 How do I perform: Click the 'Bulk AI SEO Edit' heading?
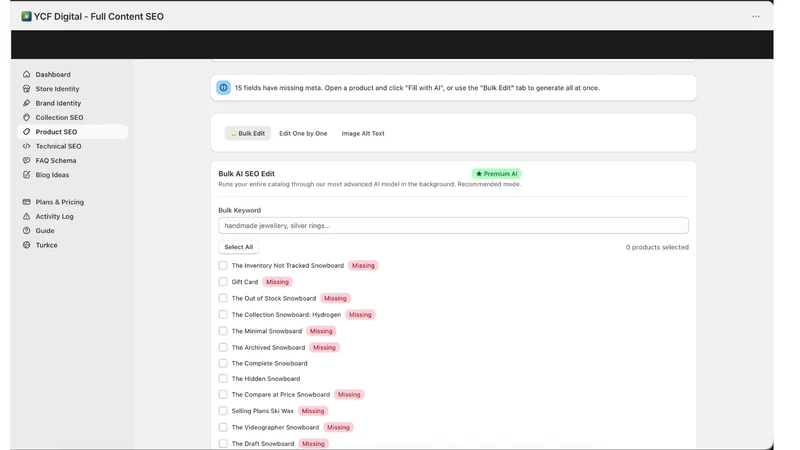(x=246, y=173)
